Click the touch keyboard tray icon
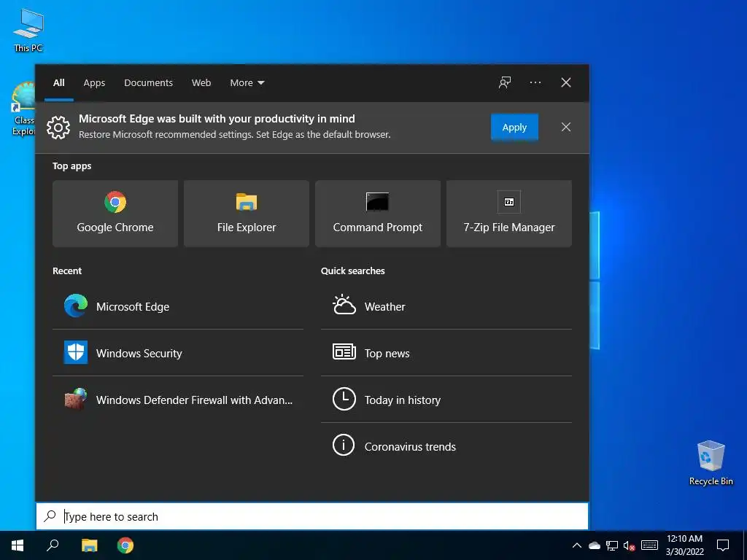Image resolution: width=747 pixels, height=560 pixels. click(649, 545)
